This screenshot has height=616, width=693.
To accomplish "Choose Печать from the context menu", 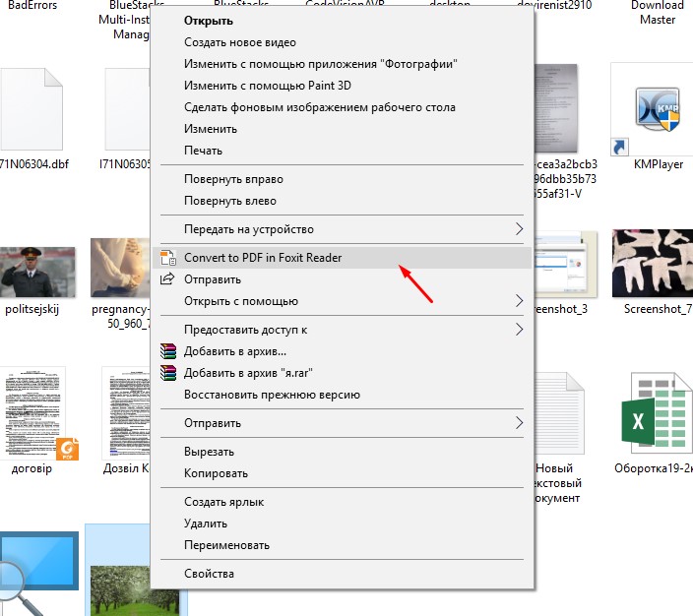I will click(342, 151).
